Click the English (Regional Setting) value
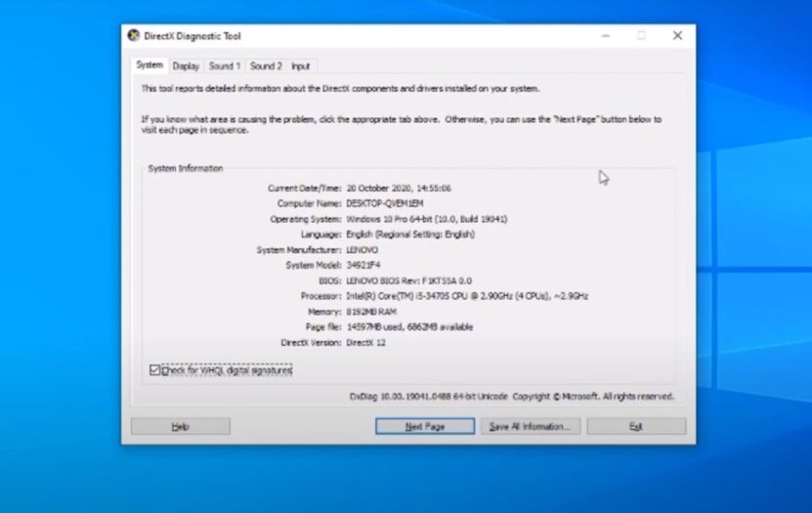 click(x=410, y=235)
